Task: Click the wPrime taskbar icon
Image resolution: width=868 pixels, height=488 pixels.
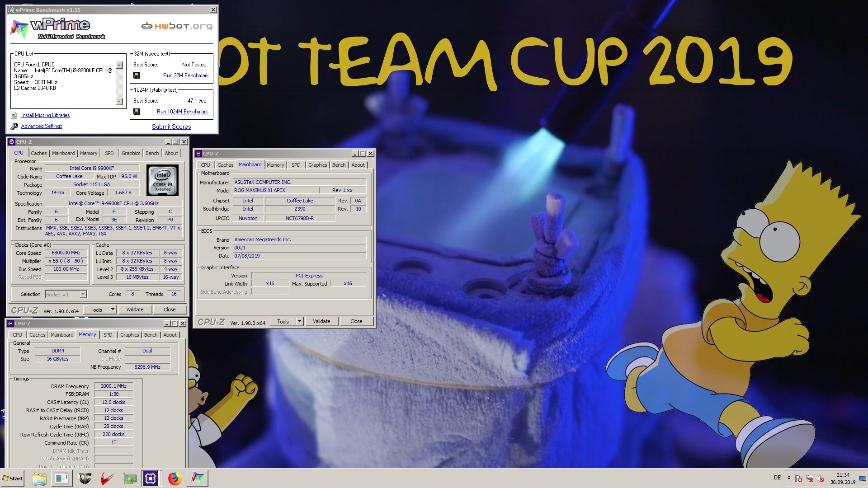Action: point(197,479)
